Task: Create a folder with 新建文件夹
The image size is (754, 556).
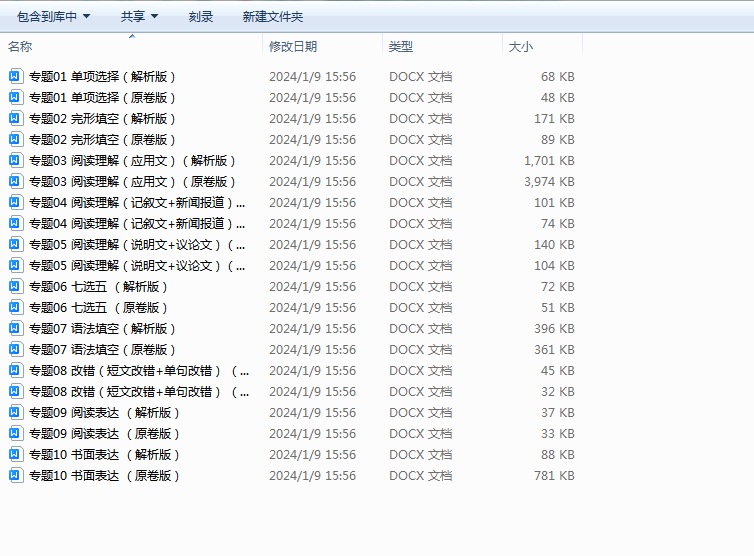Action: [273, 17]
